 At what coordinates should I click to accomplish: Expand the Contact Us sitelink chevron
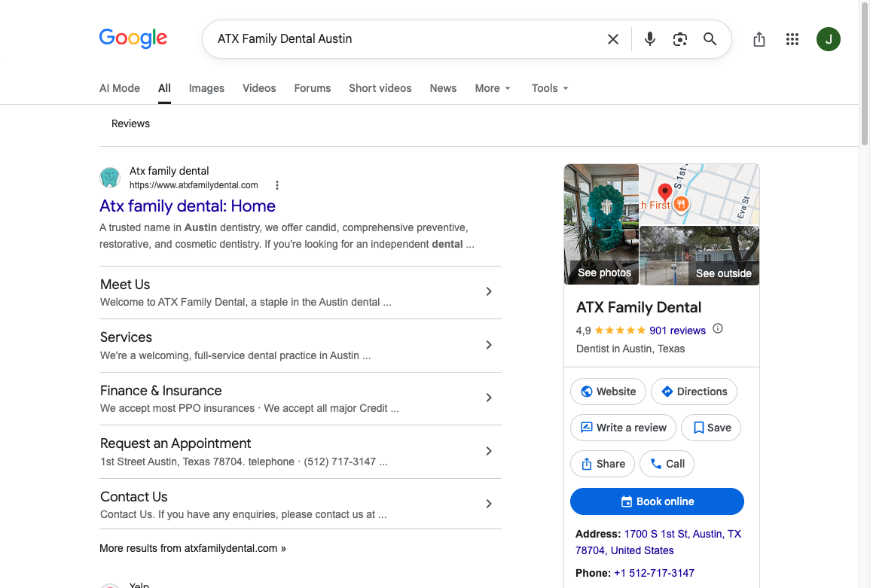click(489, 504)
